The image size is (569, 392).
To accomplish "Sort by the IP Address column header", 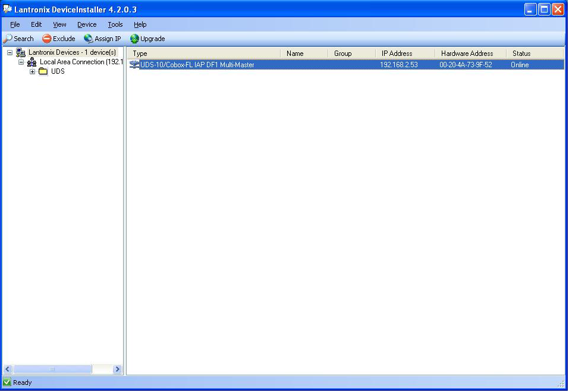I will point(405,54).
